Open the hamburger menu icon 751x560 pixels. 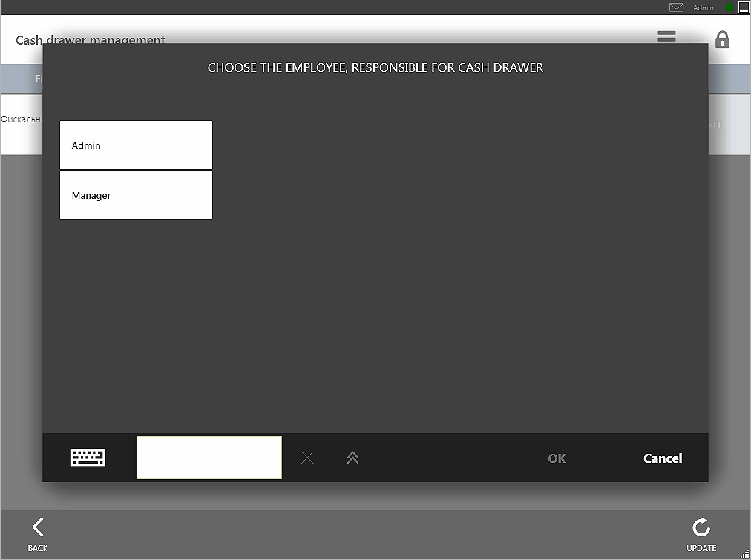tap(666, 36)
